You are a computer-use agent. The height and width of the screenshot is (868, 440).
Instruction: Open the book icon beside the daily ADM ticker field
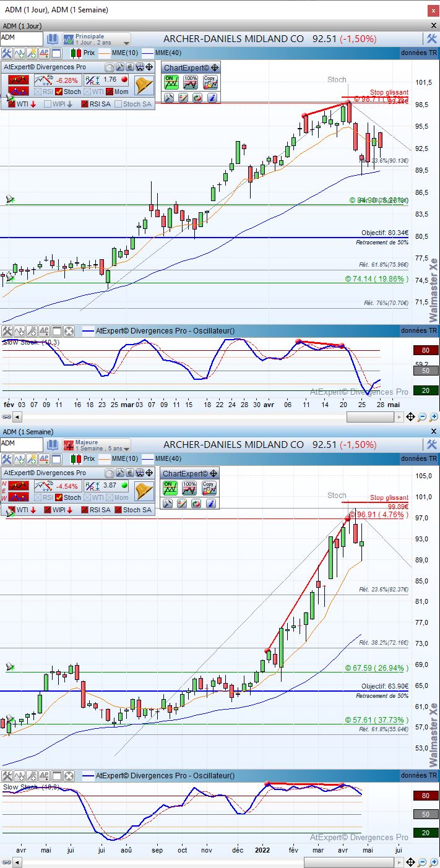pos(53,38)
